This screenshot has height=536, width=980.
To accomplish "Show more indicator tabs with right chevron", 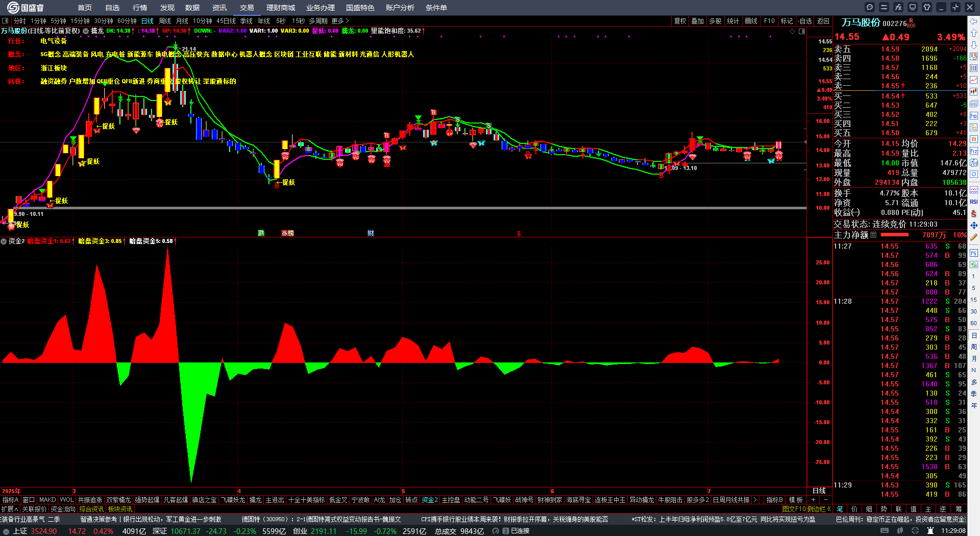I will click(x=755, y=500).
